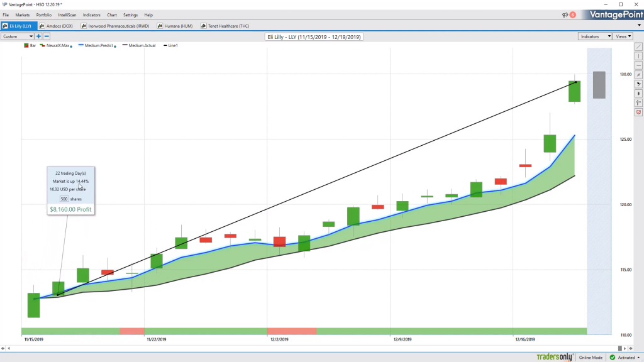Zoom in with the blue plus button
644x362 pixels.
38,36
